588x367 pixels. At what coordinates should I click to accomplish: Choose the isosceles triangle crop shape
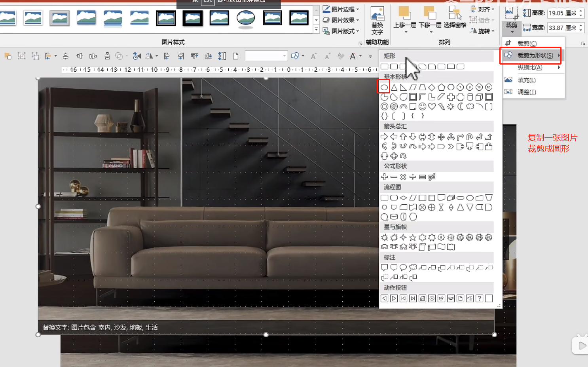tap(394, 87)
